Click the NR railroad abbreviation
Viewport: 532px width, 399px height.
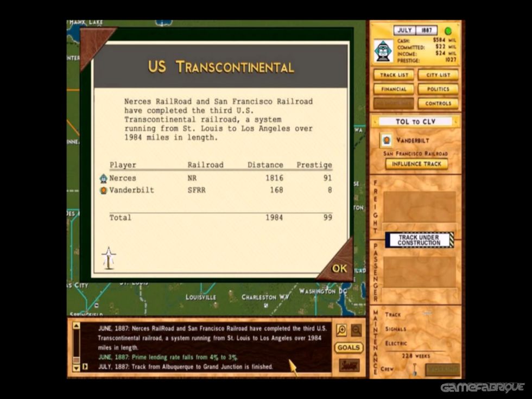pos(192,178)
